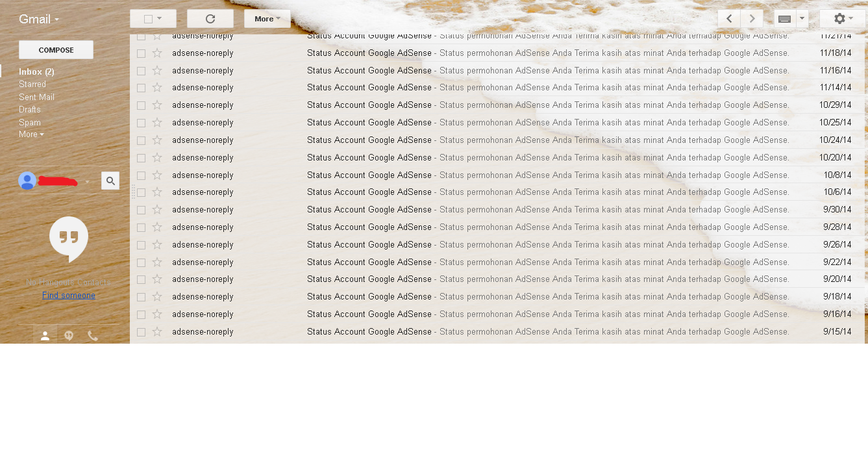This screenshot has height=458, width=868.
Task: Open the 9/22/14 Status Account Google AdSense email
Action: [x=497, y=262]
